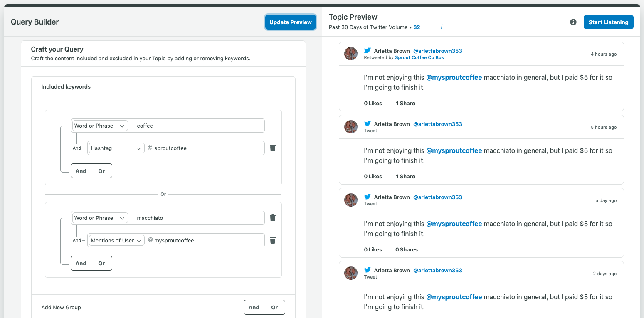Click the 5 hours ago timestamp
The width and height of the screenshot is (644, 318).
click(604, 127)
